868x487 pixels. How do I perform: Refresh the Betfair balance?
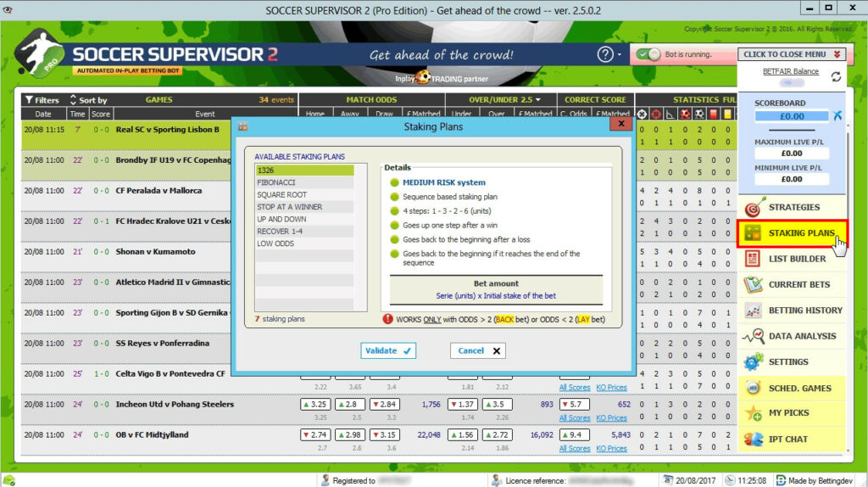click(x=836, y=77)
